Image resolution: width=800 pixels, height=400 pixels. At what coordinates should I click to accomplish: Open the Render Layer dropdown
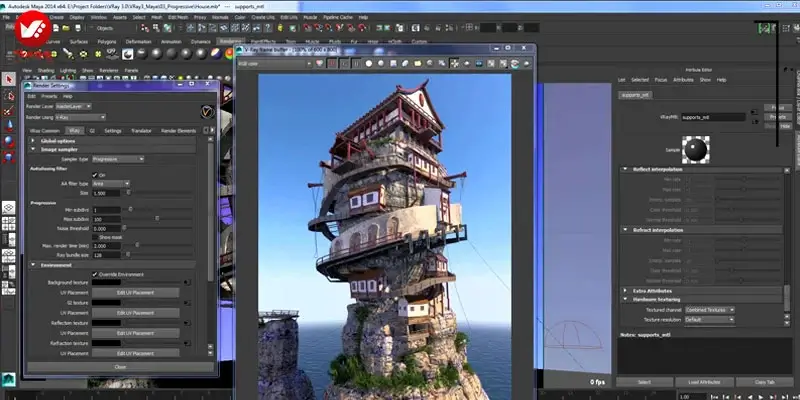[x=73, y=106]
